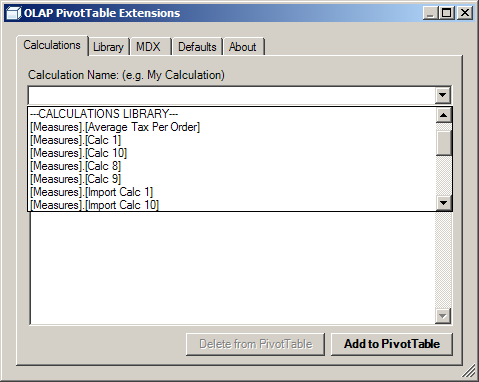Open the MDX tab

(150, 47)
